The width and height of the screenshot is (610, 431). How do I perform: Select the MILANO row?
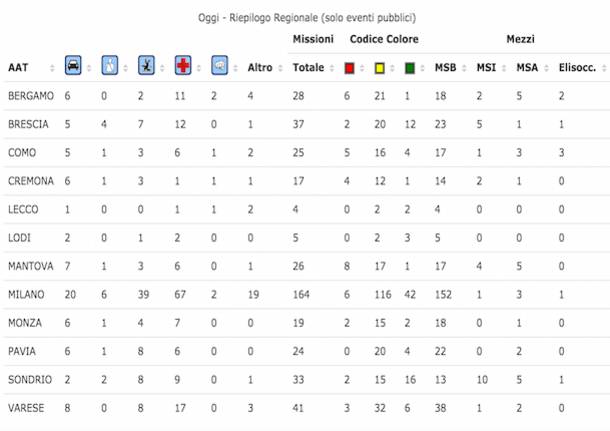point(305,294)
